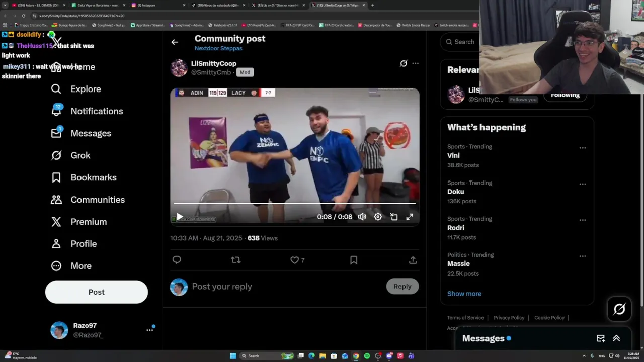The width and height of the screenshot is (644, 362).
Task: Open options for the Doku trend
Action: (583, 184)
